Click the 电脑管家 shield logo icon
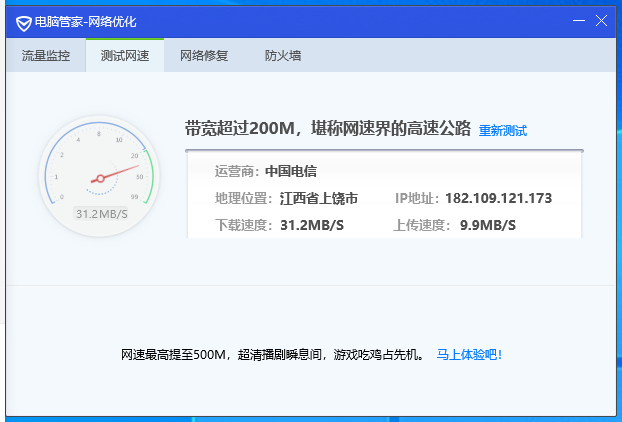 [24, 23]
